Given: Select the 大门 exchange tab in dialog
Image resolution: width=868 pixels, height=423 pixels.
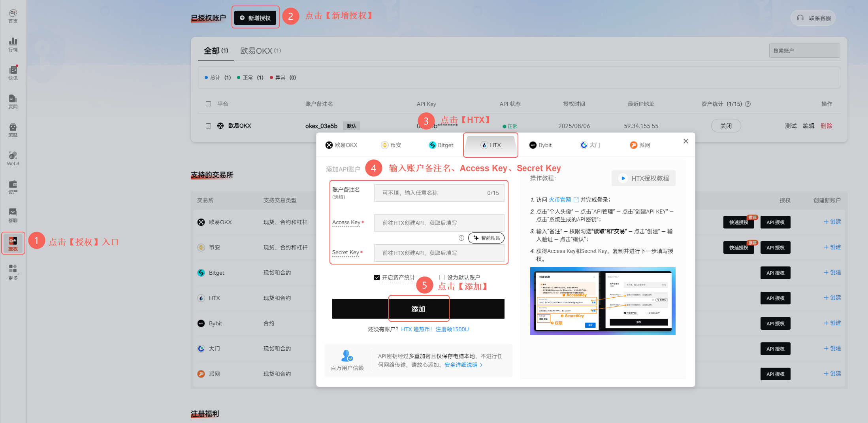Looking at the screenshot, I should 590,145.
